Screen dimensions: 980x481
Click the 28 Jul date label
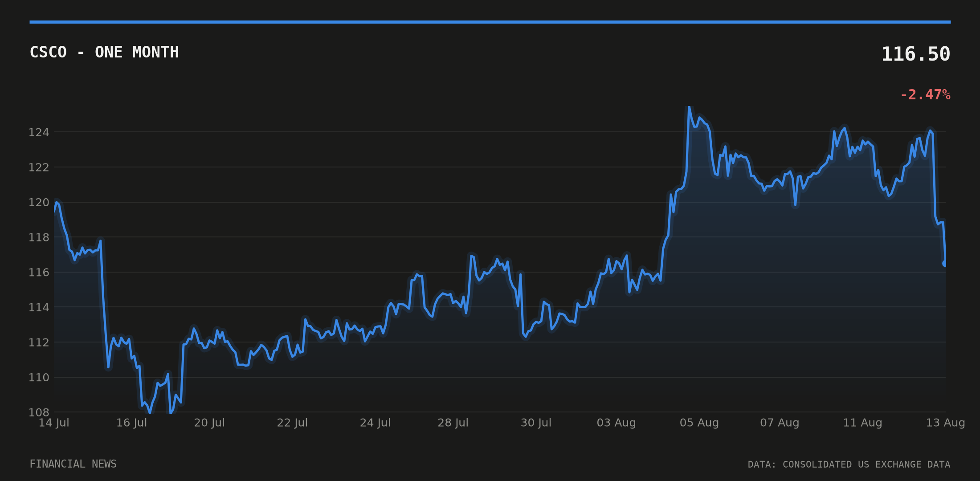point(453,423)
